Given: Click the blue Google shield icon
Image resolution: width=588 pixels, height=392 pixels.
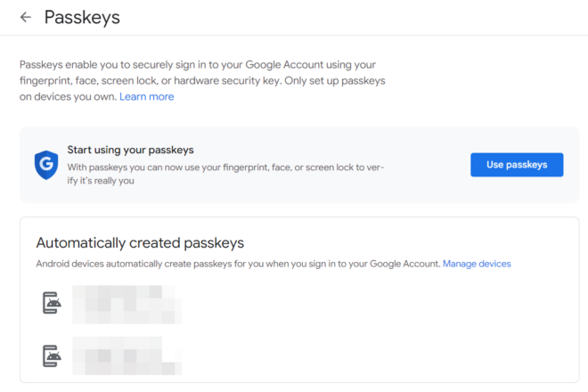Looking at the screenshot, I should tap(46, 165).
